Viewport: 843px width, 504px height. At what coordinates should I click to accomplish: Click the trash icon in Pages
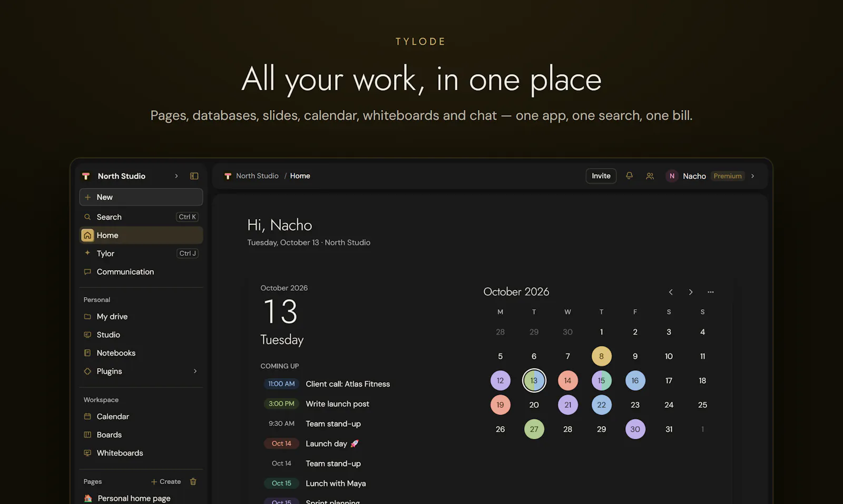point(193,481)
